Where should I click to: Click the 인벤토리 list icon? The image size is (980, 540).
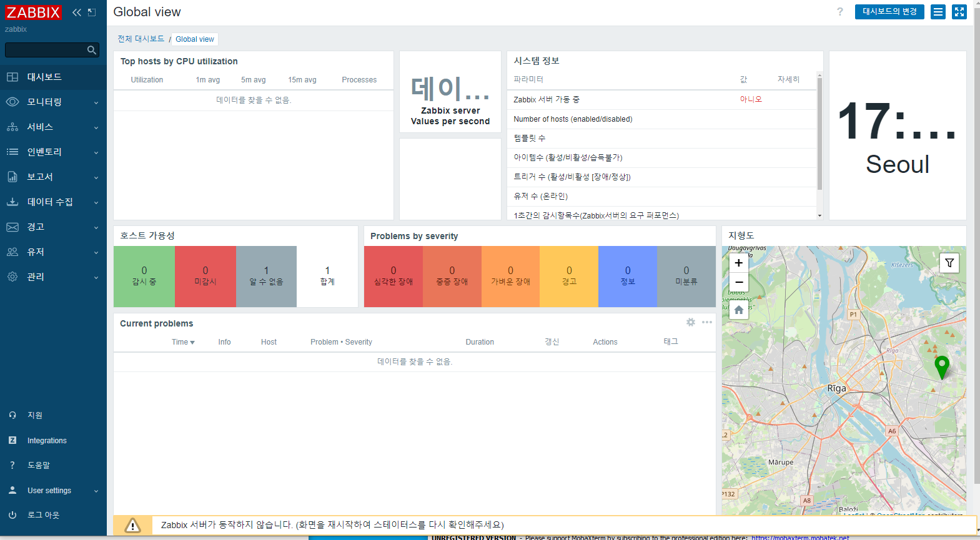12,152
